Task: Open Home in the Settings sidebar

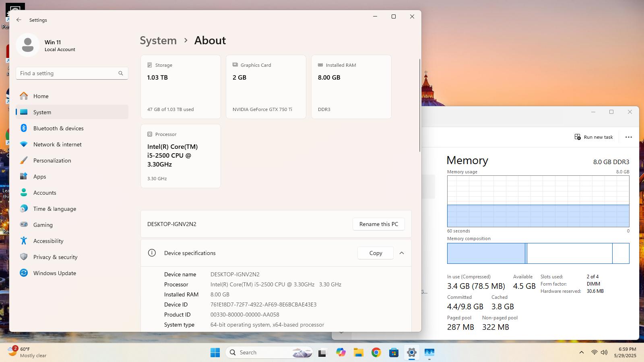Action: click(x=72, y=96)
